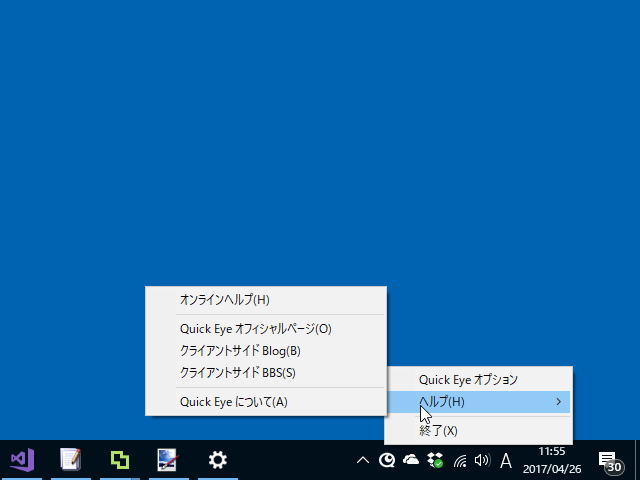
Task: Open クライアントサイド Blog(B)
Action: click(266, 351)
